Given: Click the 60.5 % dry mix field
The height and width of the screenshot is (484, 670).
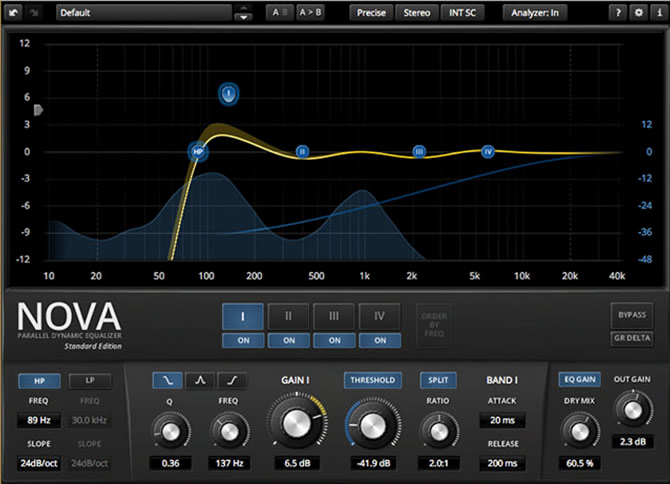Looking at the screenshot, I should (580, 463).
